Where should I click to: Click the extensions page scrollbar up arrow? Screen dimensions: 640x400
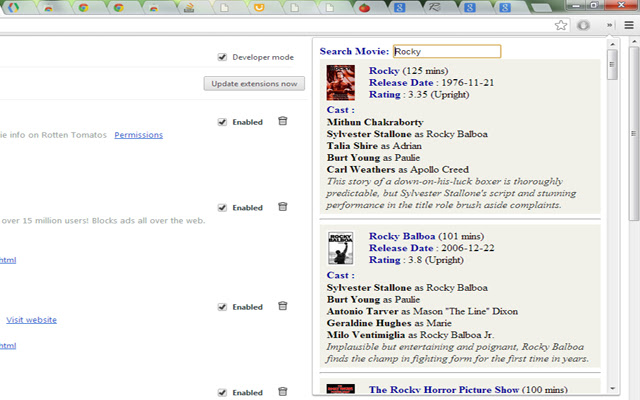pos(634,42)
